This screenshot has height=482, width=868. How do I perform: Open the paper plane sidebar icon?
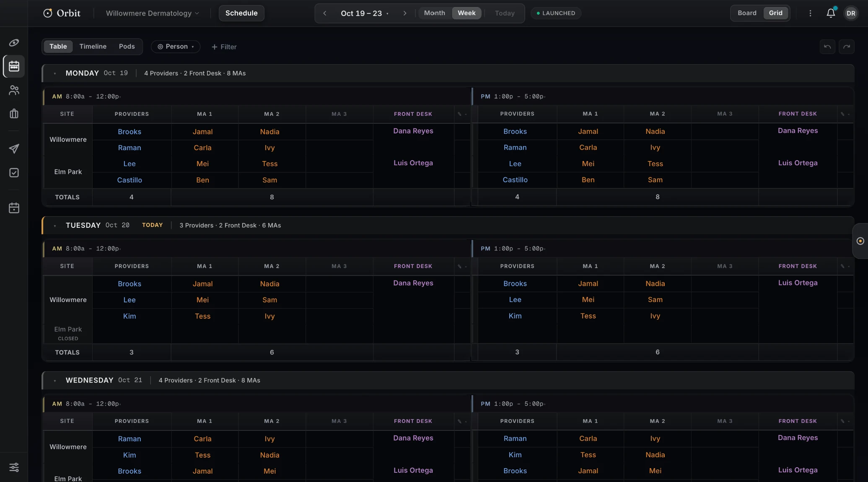tap(14, 149)
